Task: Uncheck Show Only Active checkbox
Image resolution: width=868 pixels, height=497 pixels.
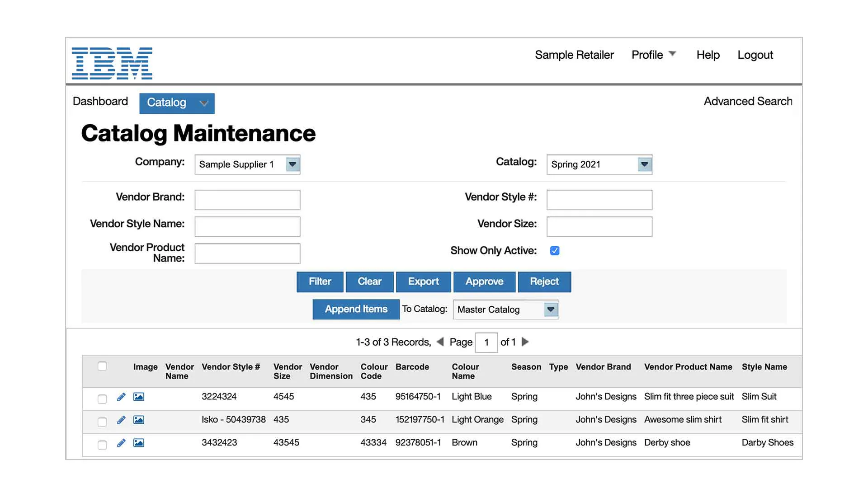Action: pyautogui.click(x=555, y=251)
